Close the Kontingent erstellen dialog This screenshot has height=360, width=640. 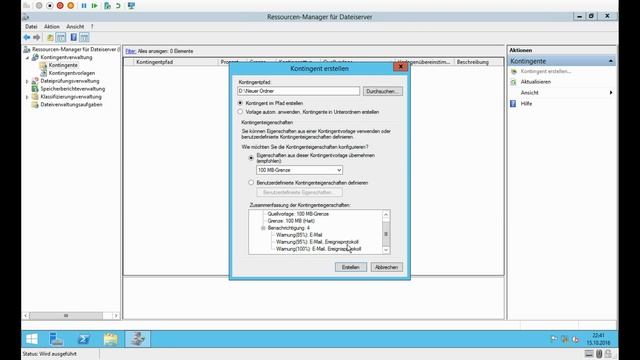pyautogui.click(x=400, y=67)
